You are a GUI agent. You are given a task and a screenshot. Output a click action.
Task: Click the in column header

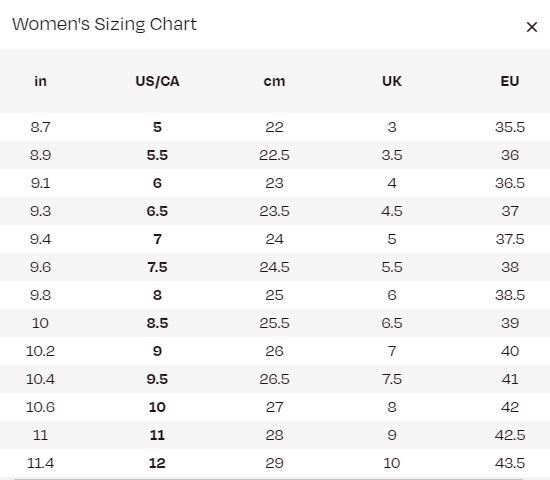[x=40, y=81]
